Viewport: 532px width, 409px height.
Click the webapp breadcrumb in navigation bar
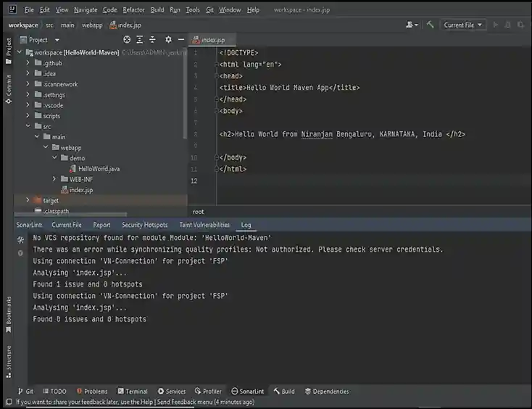[x=91, y=25]
